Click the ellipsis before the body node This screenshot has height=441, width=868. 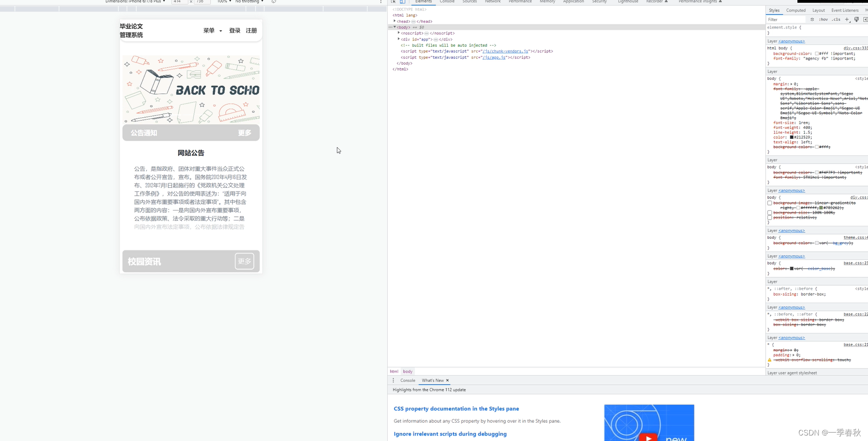pyautogui.click(x=390, y=28)
